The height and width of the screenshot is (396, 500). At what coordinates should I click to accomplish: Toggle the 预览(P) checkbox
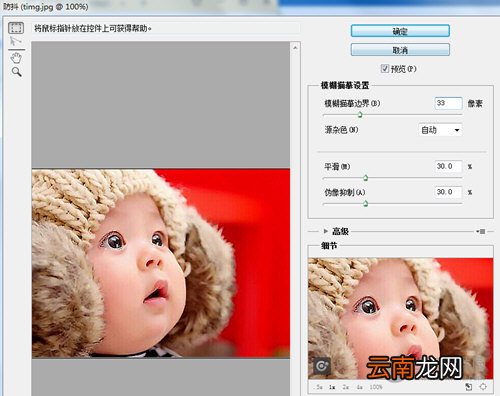(385, 69)
